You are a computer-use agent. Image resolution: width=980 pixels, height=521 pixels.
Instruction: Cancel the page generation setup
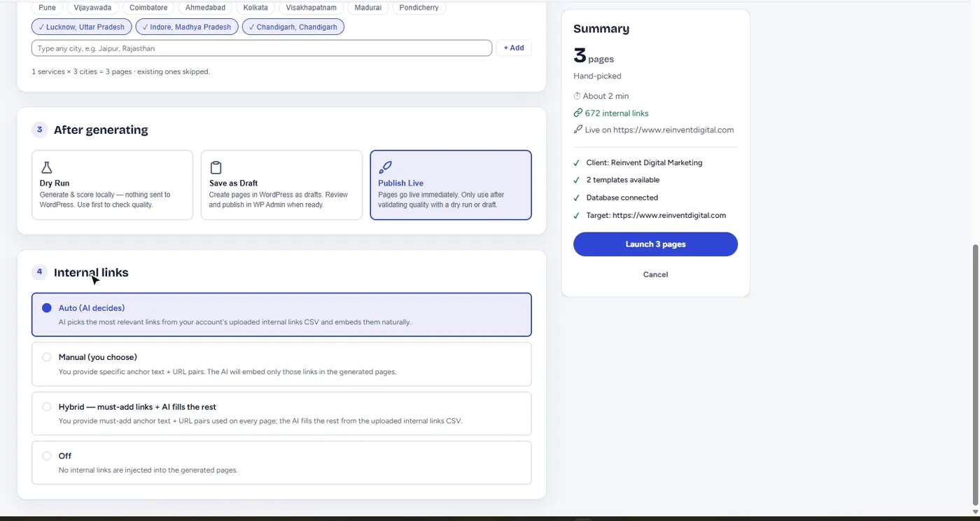(655, 275)
